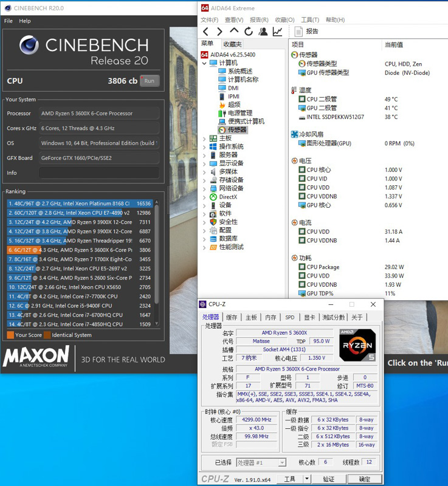Click 验证 button in CPU-Z
Image resolution: width=448 pixels, height=486 pixels.
point(329,479)
